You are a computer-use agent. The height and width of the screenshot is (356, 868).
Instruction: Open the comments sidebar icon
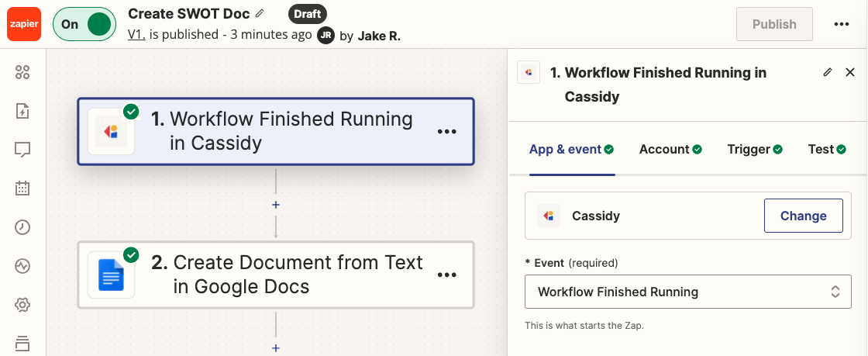[22, 150]
